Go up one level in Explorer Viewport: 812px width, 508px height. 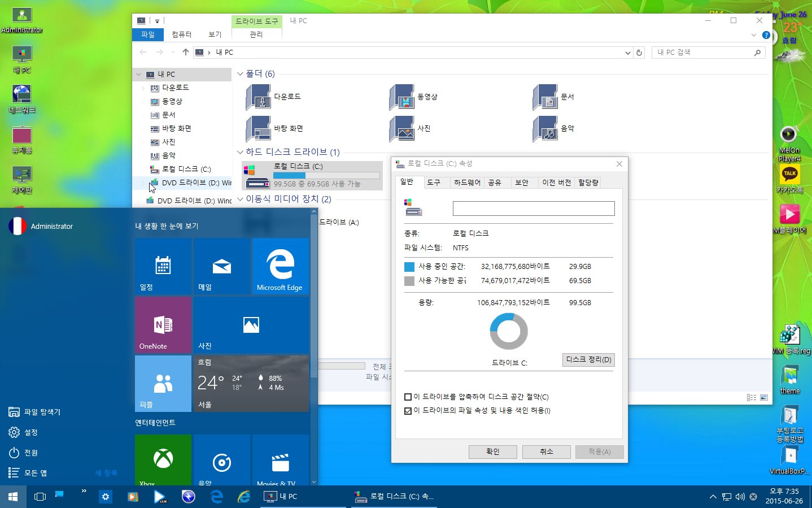tap(186, 52)
